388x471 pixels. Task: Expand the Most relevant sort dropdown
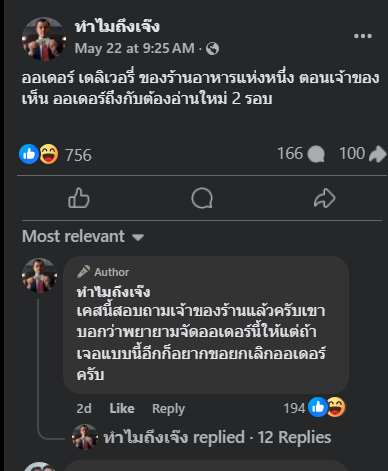click(83, 236)
